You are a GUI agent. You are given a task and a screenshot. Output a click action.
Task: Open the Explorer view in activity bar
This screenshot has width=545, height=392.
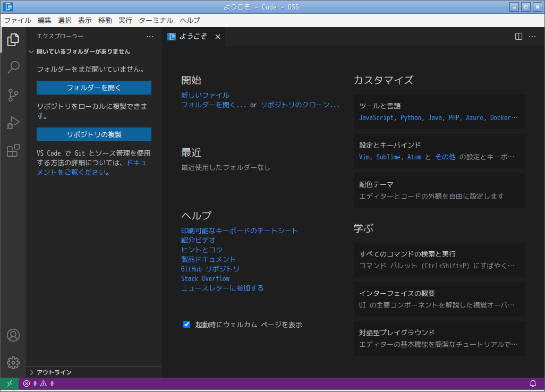tap(13, 40)
